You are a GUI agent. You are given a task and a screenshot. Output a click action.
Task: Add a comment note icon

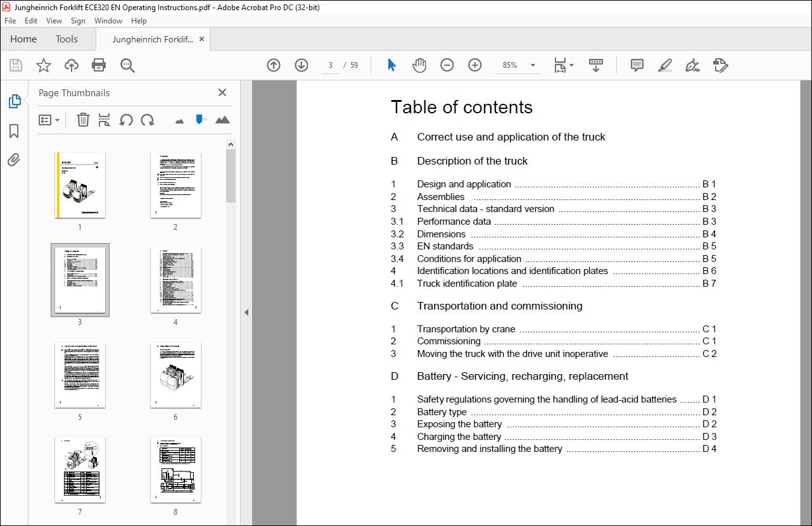(637, 65)
